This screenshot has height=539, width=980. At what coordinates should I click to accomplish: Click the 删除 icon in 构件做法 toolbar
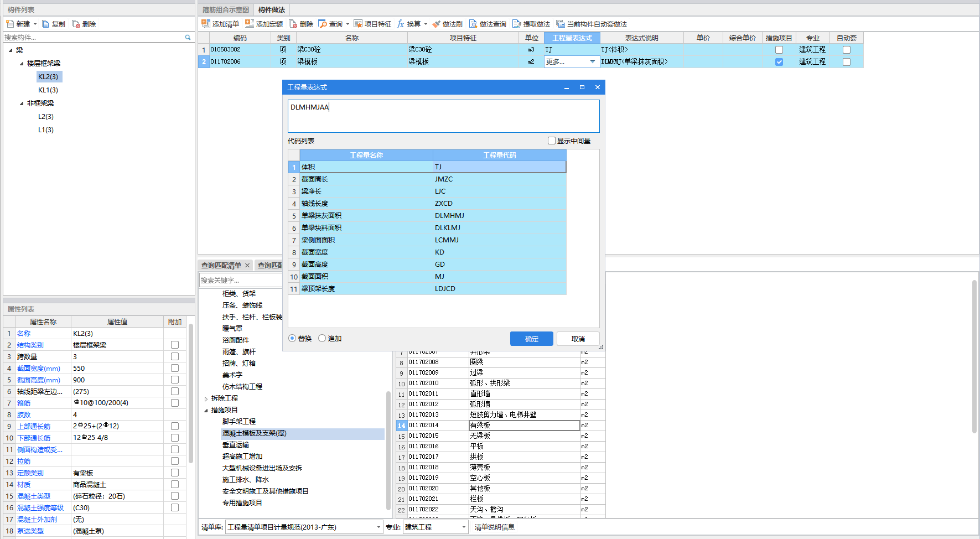[293, 24]
